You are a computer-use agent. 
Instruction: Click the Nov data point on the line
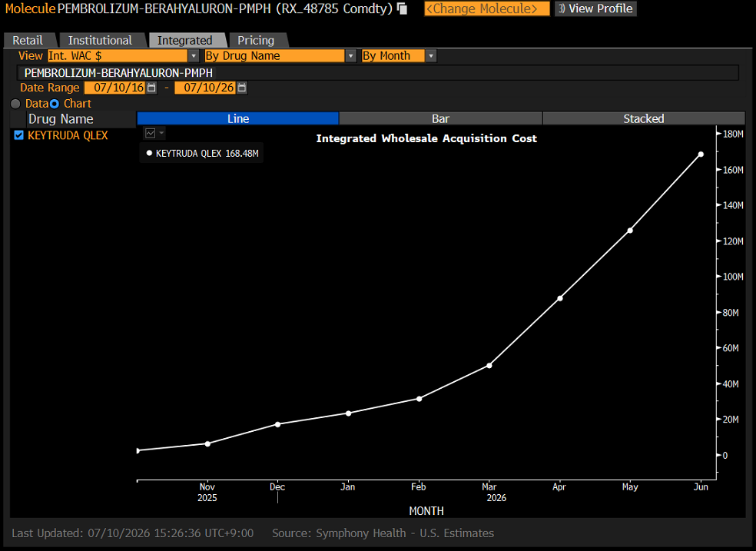207,443
